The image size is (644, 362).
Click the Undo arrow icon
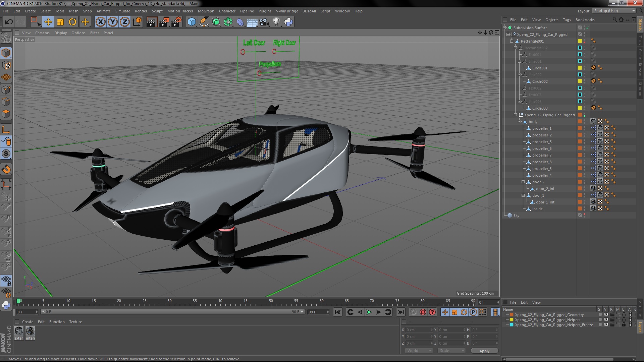click(x=9, y=22)
